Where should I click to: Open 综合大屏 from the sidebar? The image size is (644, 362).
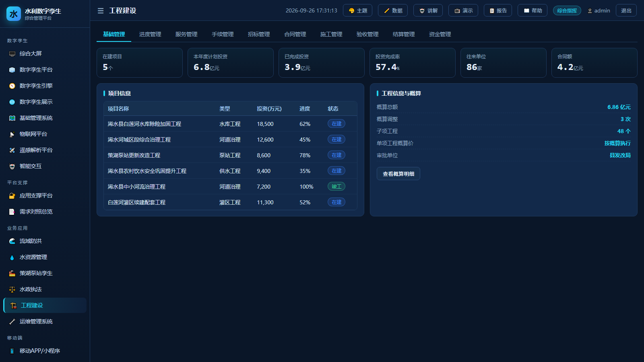point(45,53)
